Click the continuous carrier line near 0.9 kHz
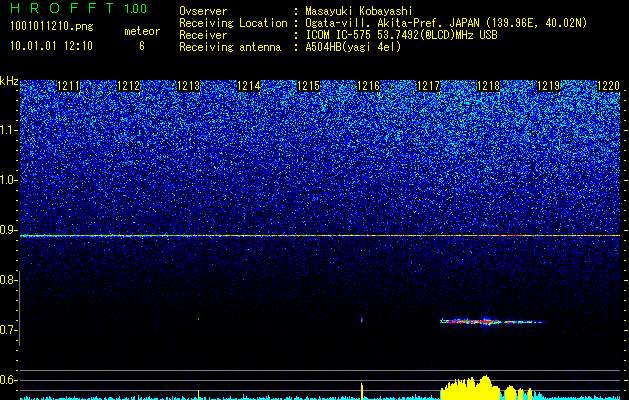This screenshot has height=400, width=629. (x=320, y=236)
